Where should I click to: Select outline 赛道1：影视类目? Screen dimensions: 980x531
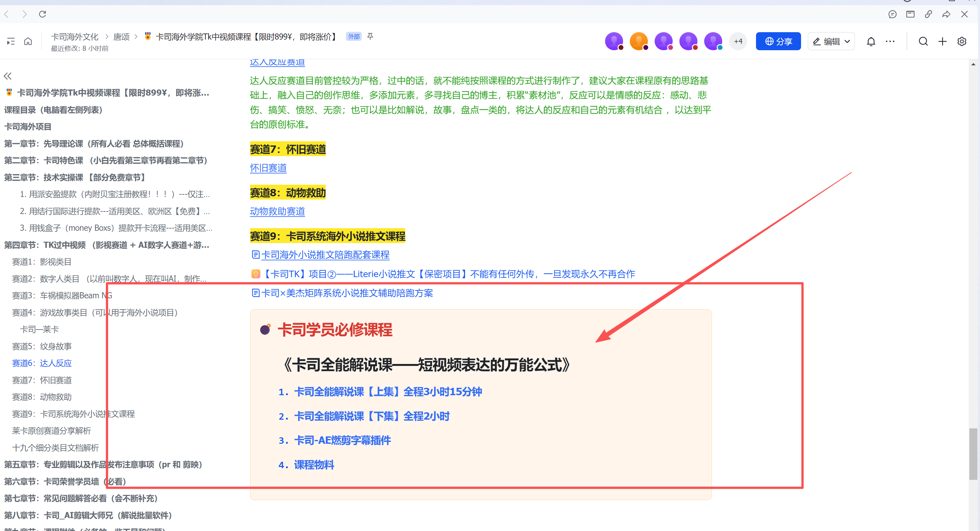click(x=42, y=262)
